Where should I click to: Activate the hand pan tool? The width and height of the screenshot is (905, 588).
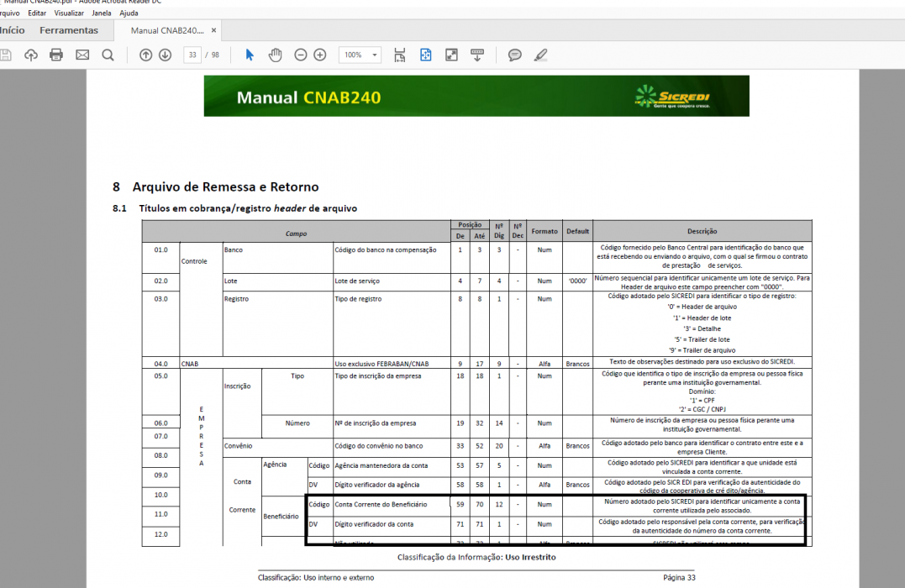click(276, 55)
